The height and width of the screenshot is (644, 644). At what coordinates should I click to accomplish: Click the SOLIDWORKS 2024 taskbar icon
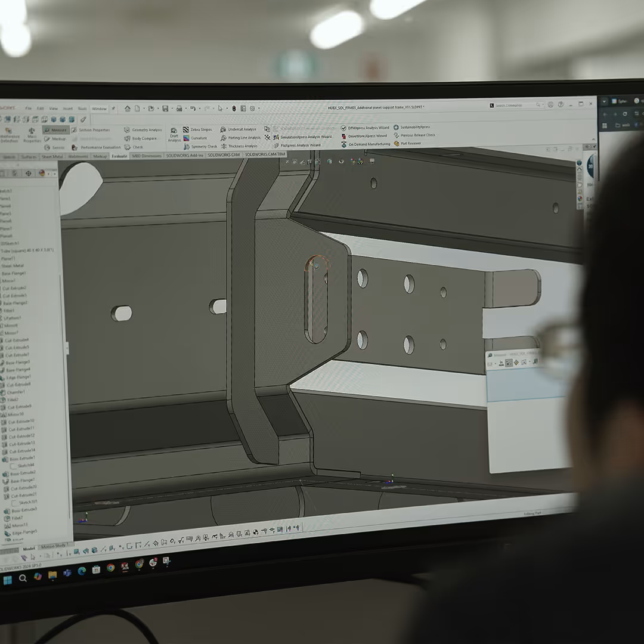point(125,566)
